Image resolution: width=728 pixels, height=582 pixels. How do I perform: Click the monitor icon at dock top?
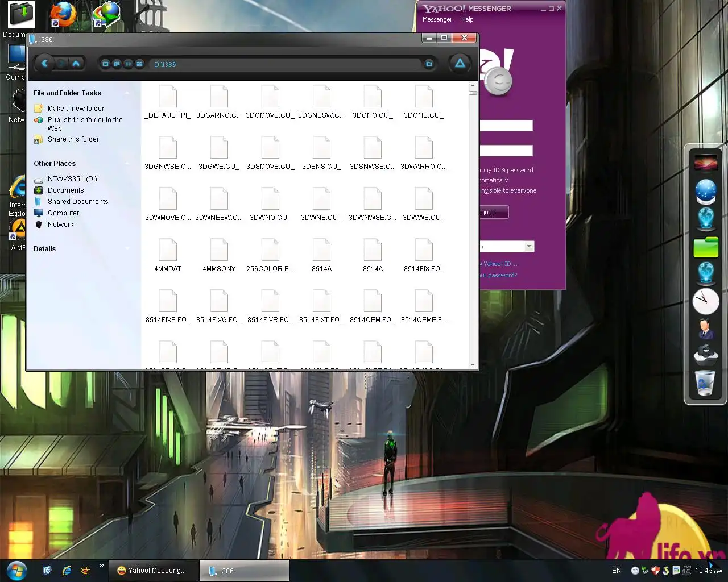pos(706,163)
